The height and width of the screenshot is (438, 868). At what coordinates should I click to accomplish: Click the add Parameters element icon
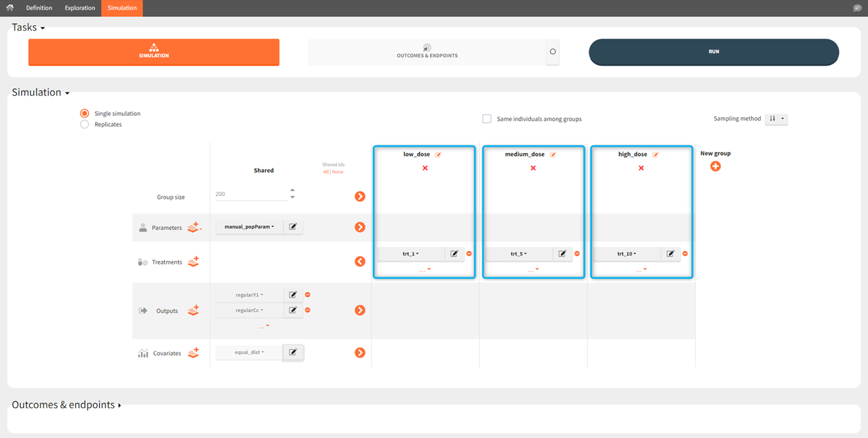click(193, 227)
